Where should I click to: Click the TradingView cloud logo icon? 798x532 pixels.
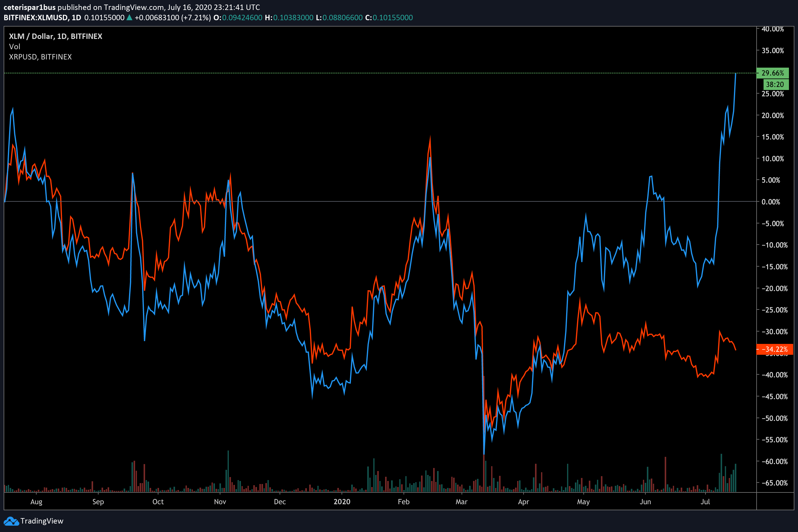pyautogui.click(x=11, y=521)
